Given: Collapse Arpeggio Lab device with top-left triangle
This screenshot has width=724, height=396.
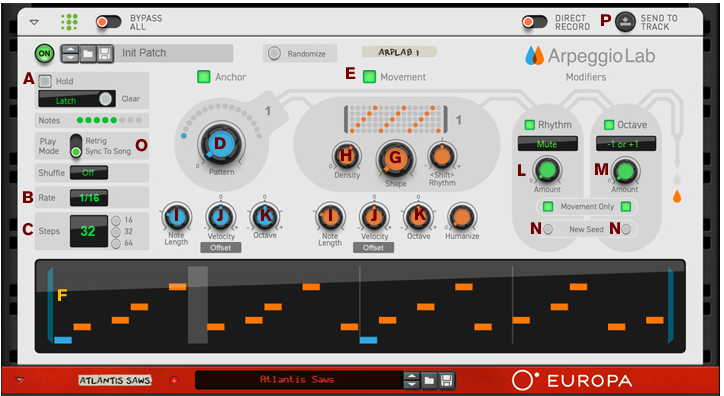Looking at the screenshot, I should point(34,22).
